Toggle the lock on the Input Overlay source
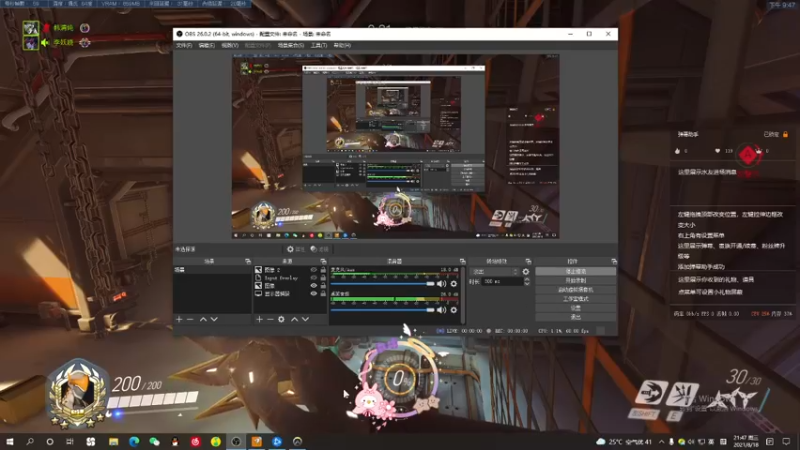 323,278
